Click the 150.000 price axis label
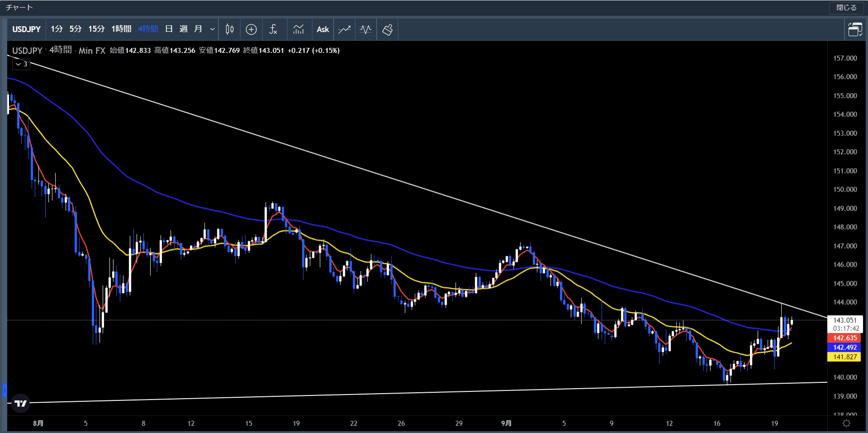The width and height of the screenshot is (868, 433). coord(845,189)
